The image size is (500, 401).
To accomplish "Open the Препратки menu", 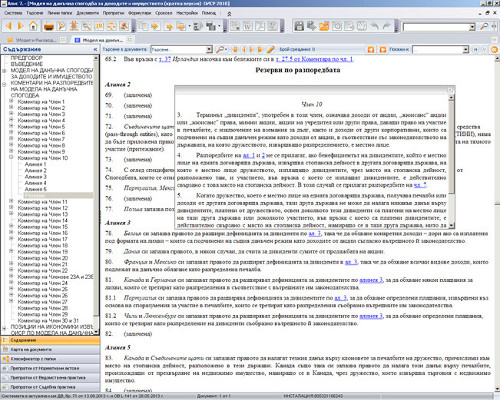I will point(113,13).
